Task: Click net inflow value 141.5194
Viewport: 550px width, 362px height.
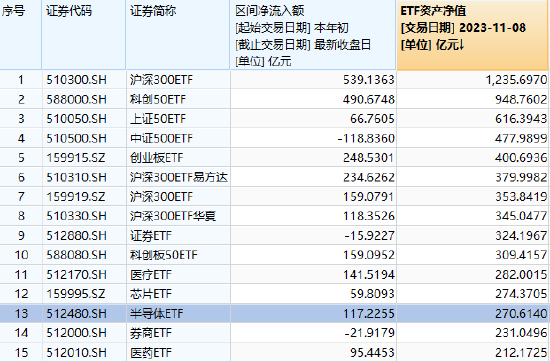Action: (x=369, y=275)
